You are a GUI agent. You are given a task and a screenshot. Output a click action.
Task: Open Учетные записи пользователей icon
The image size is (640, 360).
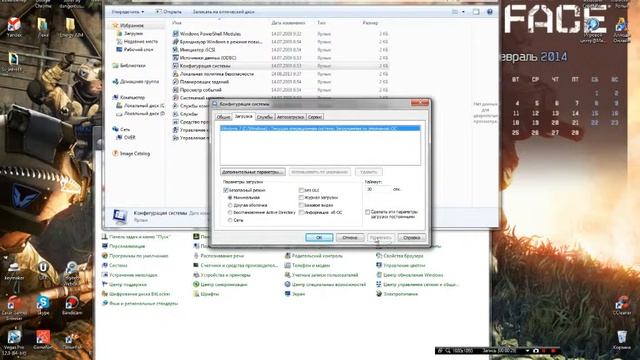click(287, 275)
